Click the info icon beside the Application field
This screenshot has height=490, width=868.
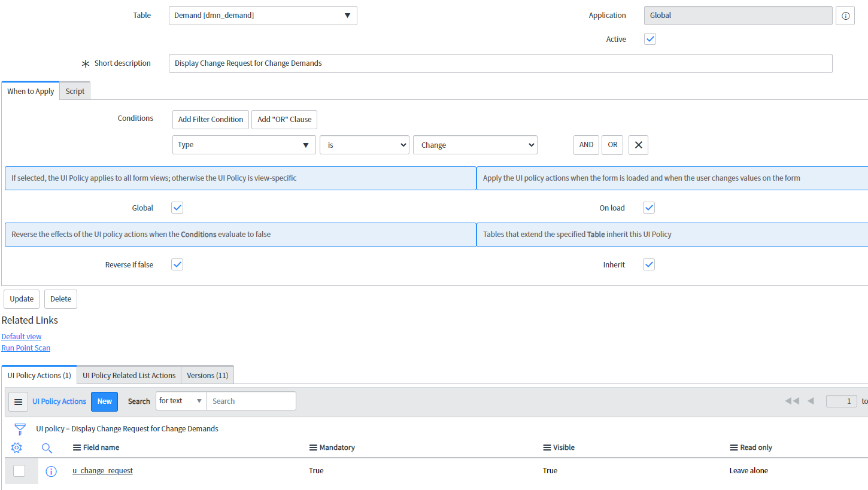(845, 16)
